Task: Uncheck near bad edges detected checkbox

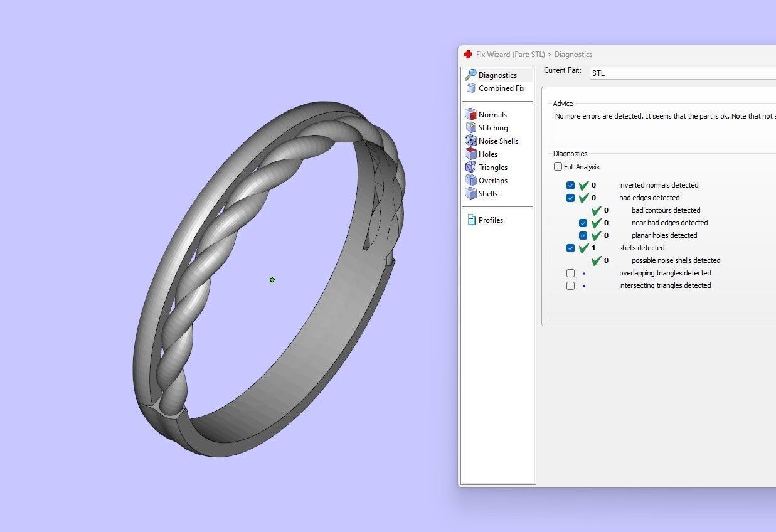Action: pyautogui.click(x=583, y=223)
